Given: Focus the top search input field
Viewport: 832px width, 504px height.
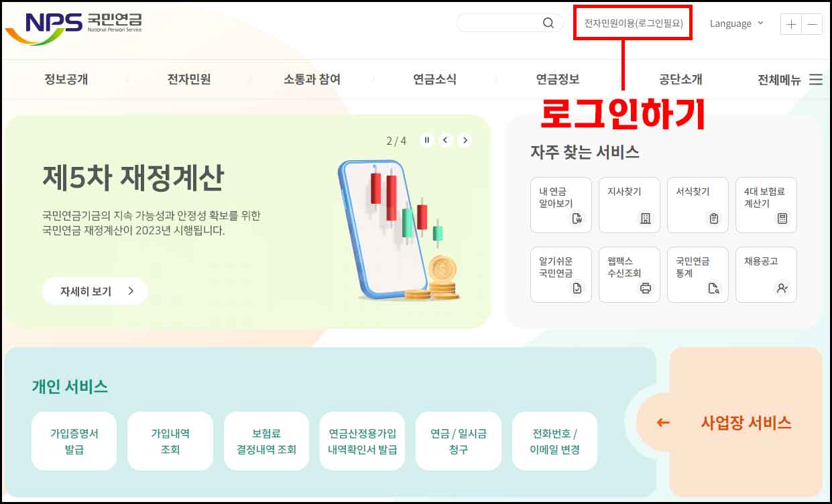Looking at the screenshot, I should click(499, 23).
